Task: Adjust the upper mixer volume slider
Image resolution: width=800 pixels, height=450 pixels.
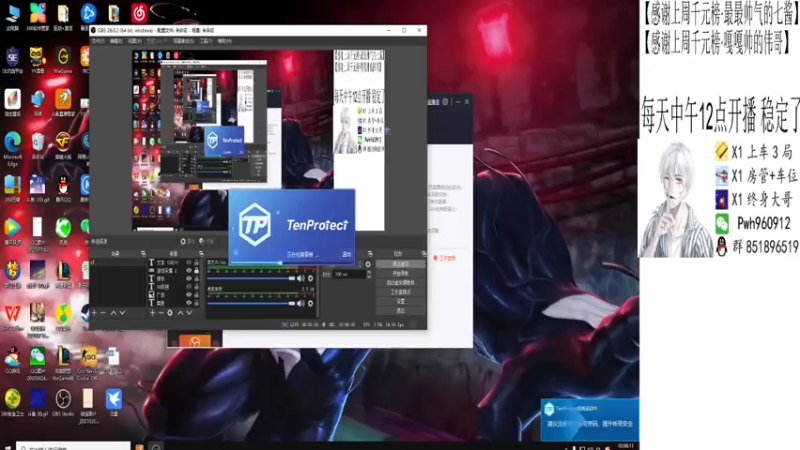Action: [x=251, y=279]
